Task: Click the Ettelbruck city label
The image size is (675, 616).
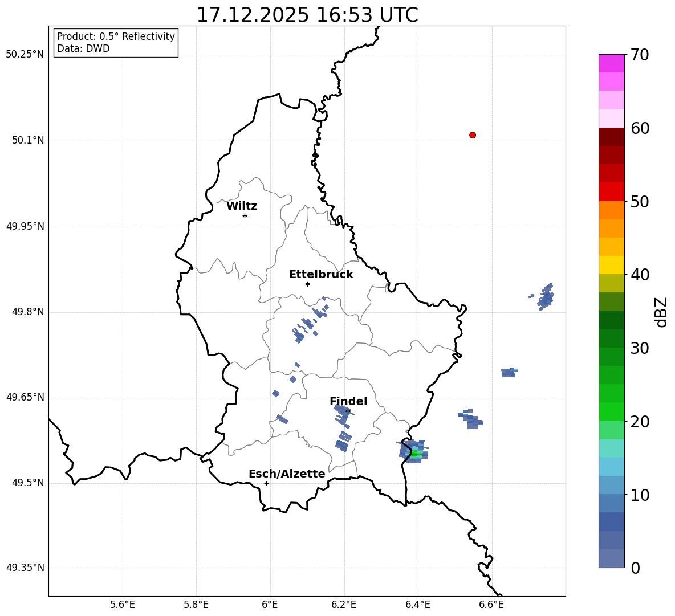Action: 321,275
